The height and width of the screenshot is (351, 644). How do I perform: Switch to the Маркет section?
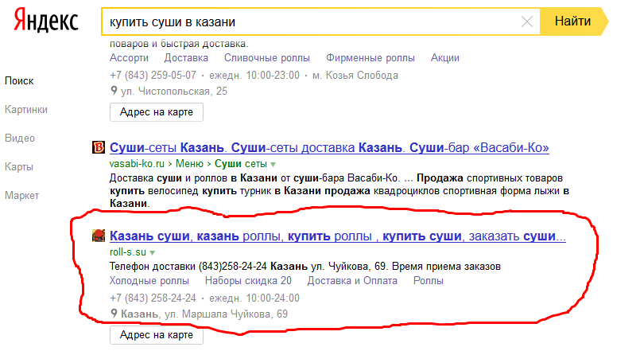click(x=21, y=196)
